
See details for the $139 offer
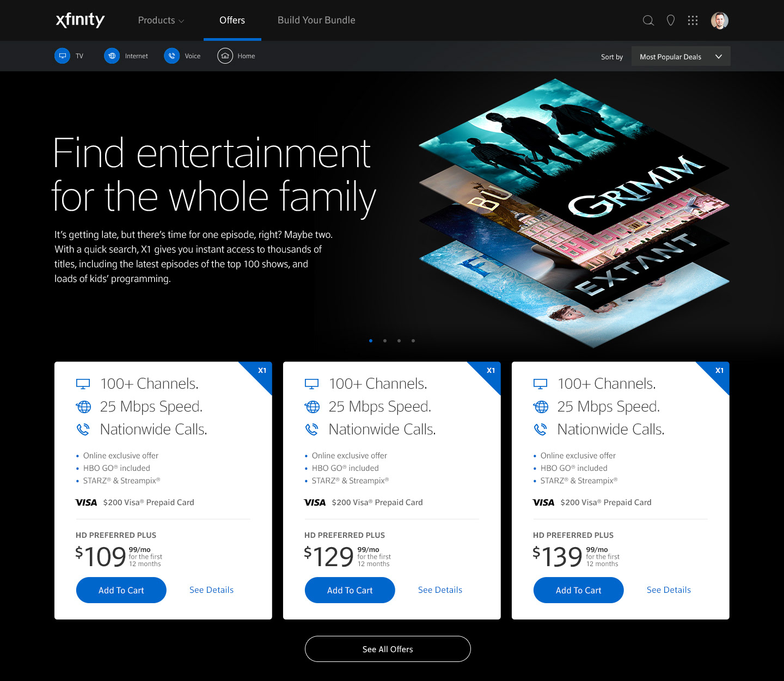pyautogui.click(x=669, y=590)
